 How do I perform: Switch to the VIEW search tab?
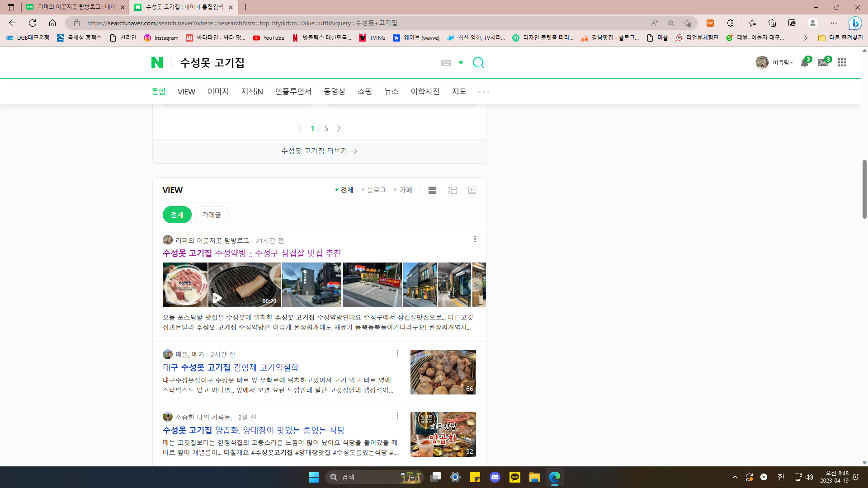click(x=186, y=92)
